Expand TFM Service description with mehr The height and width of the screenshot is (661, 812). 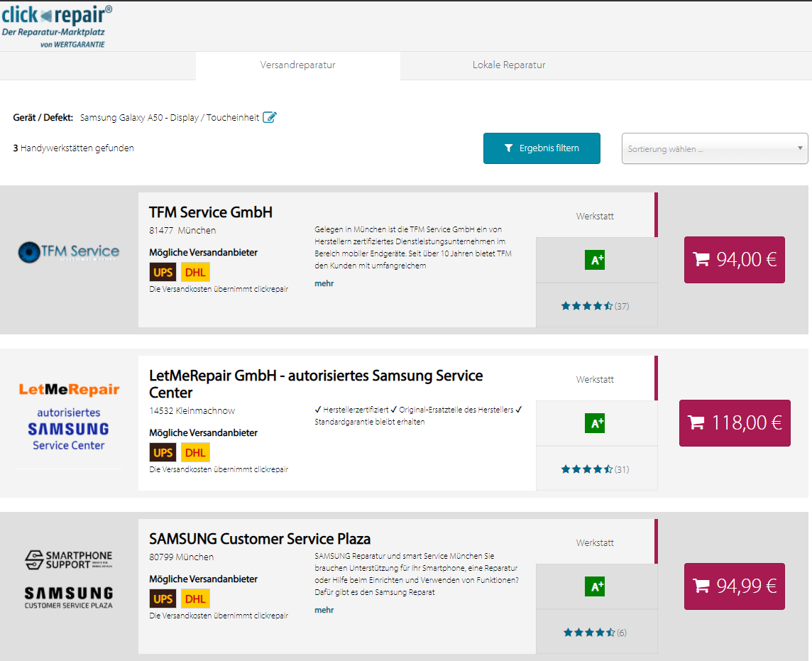[324, 283]
